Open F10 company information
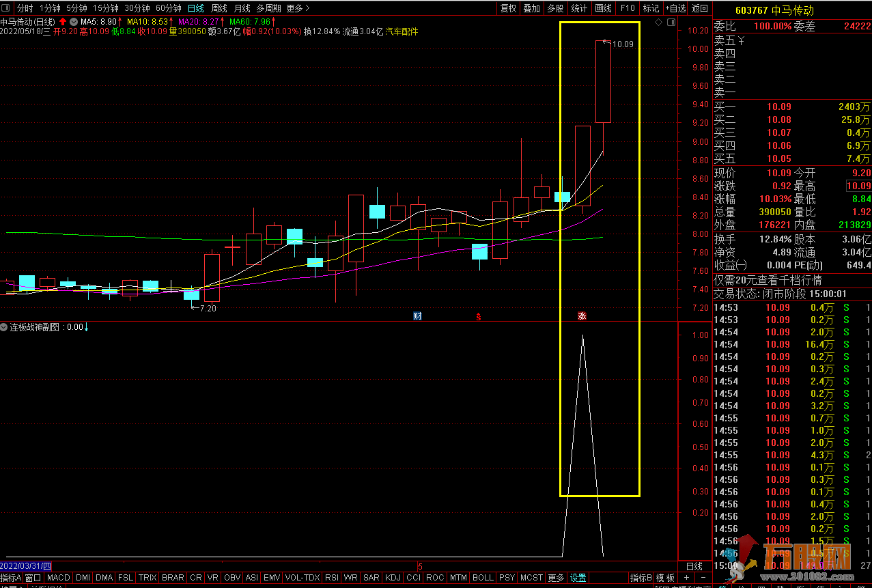 click(x=627, y=8)
